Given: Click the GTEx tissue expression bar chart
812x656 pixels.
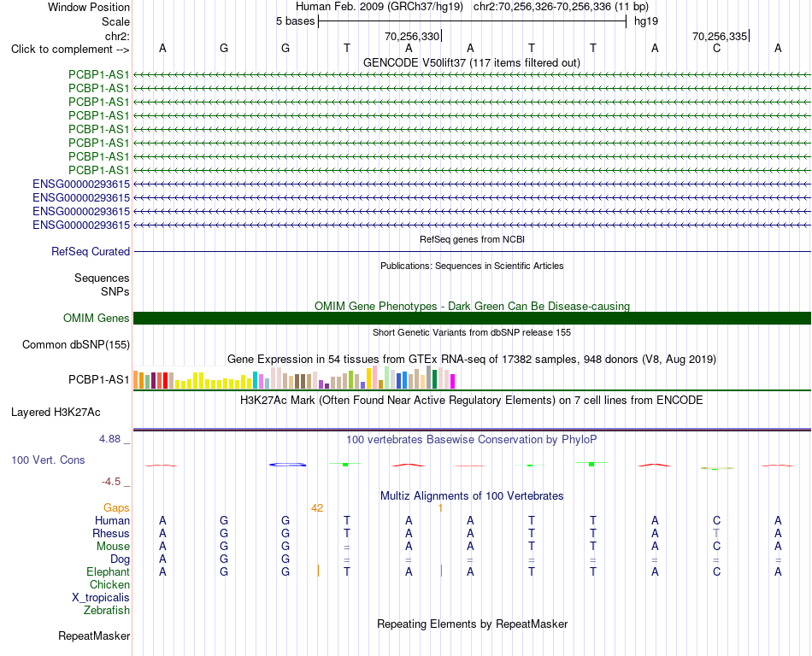Looking at the screenshot, I should click(294, 378).
